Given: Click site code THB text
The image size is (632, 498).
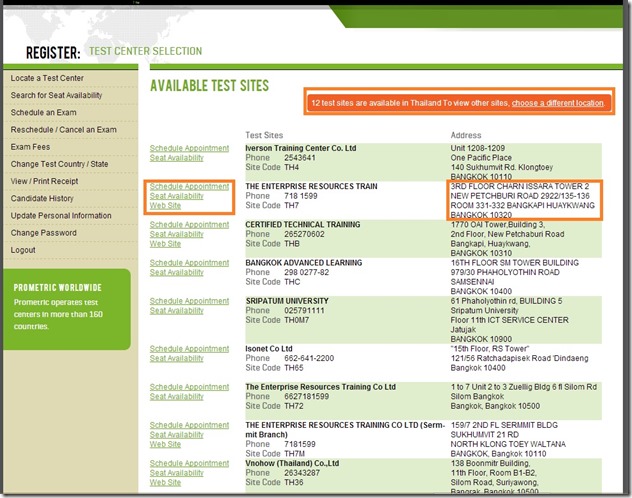Looking at the screenshot, I should [x=292, y=244].
